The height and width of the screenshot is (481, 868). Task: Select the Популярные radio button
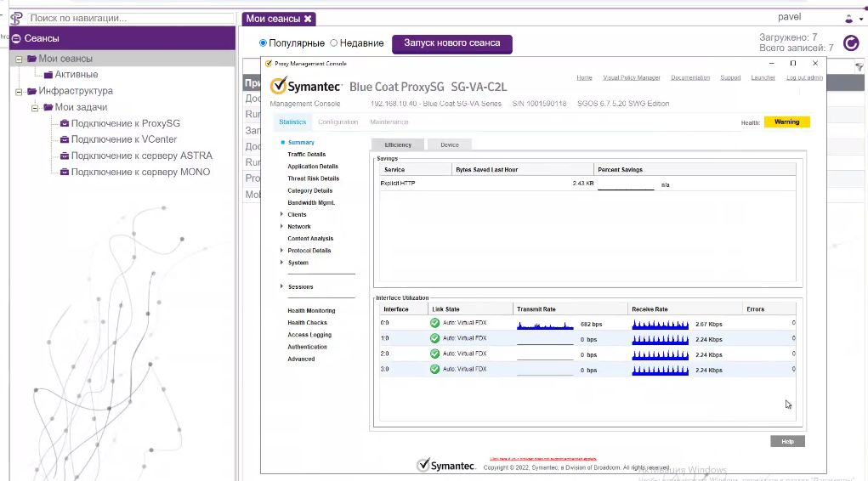(264, 43)
